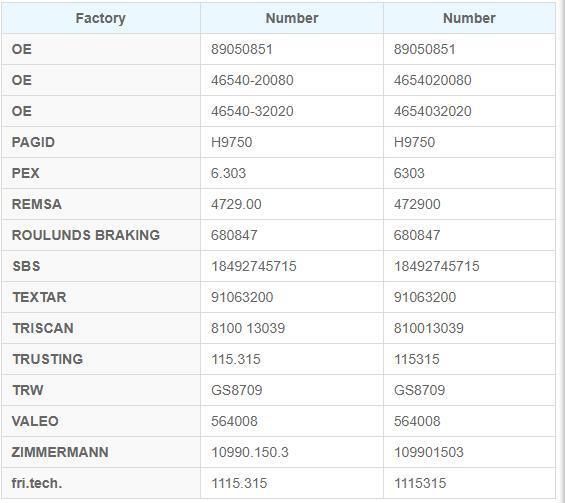Screen dimensions: 565x503
Task: Click TRUSTING number 115315
Action: pos(417,359)
